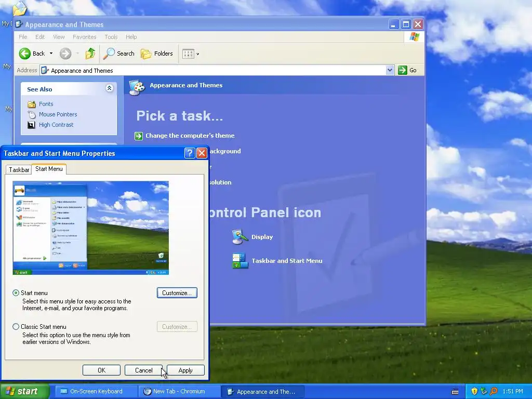This screenshot has height=399, width=532.
Task: Switch to New Tab - Chromium taskbar item
Action: (x=179, y=391)
